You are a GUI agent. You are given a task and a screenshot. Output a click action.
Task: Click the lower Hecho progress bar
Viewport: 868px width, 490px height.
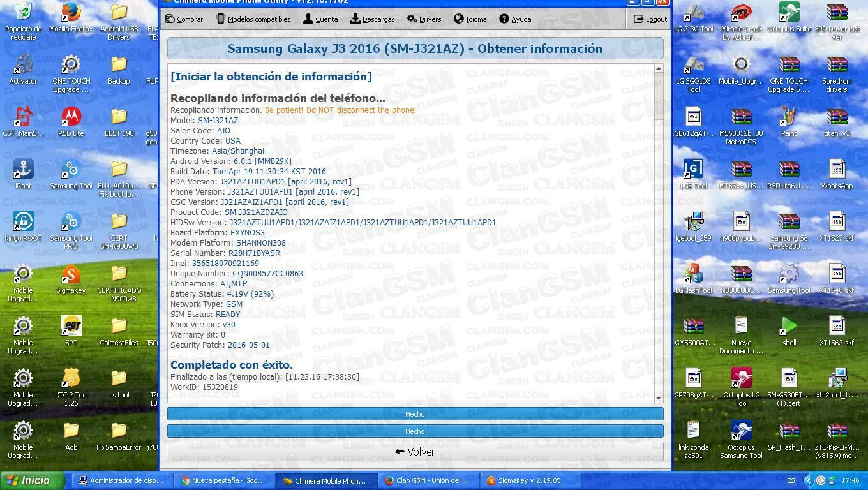(x=415, y=431)
